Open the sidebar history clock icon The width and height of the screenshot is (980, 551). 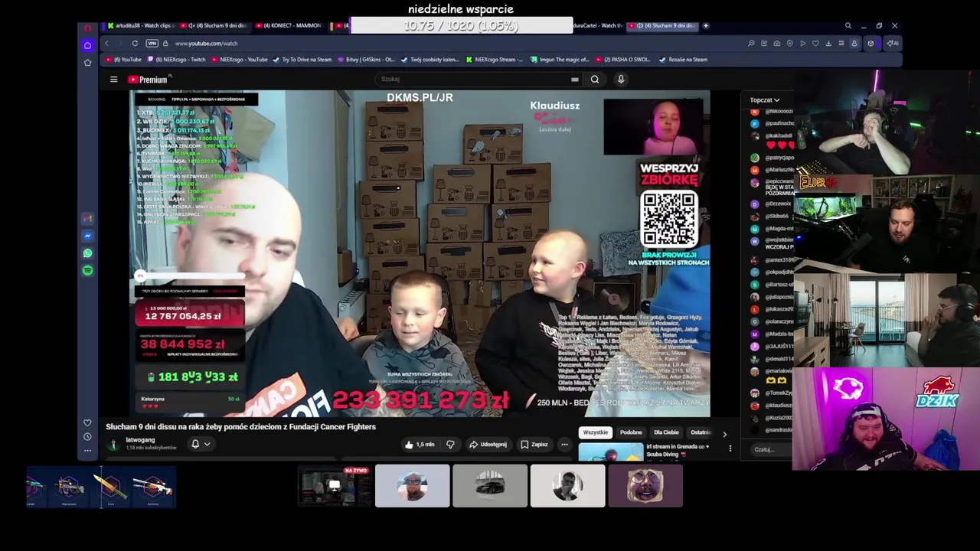(87, 436)
